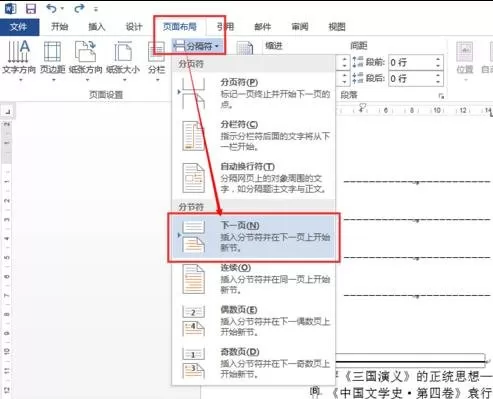Switch to the 审阅 tab
The image size is (493, 399).
click(x=300, y=27)
